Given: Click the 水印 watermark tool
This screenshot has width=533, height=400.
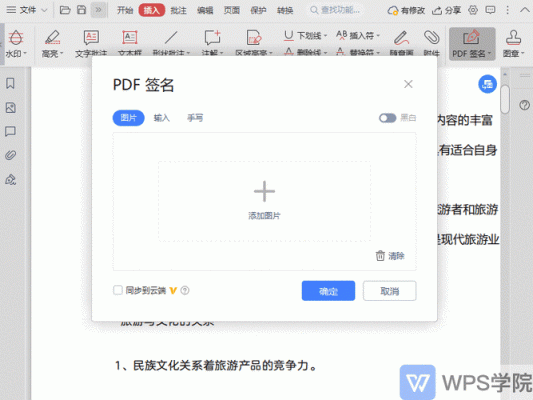Looking at the screenshot, I should coord(16,44).
